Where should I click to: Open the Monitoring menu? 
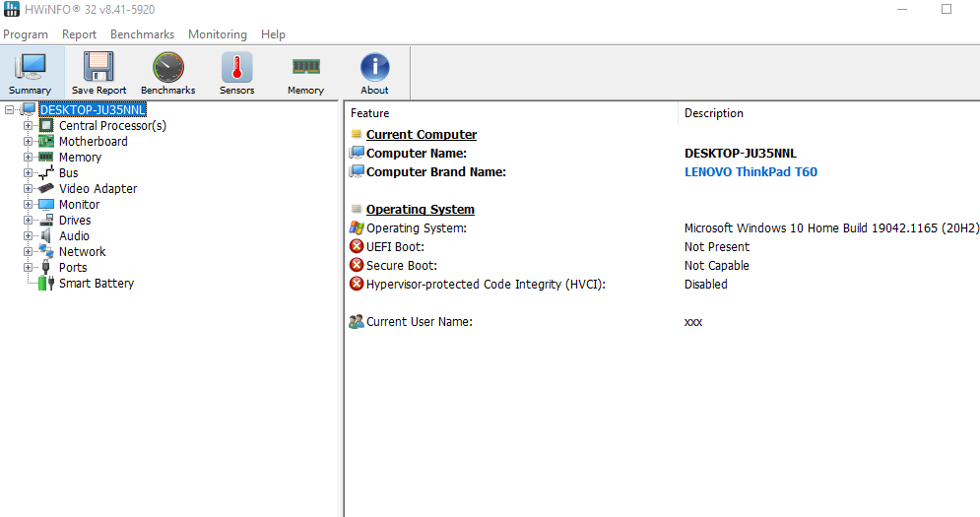(x=217, y=34)
